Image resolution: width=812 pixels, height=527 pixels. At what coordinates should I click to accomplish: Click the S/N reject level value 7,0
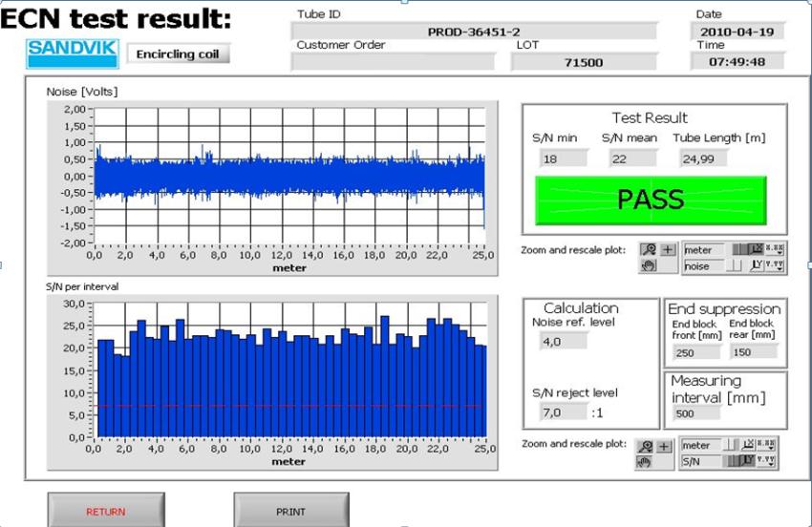[x=563, y=412]
